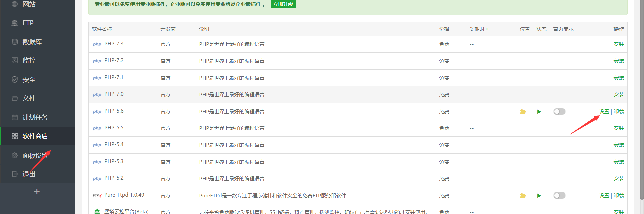Toggle homepage display for PHP-5.6
Image resolution: width=644 pixels, height=214 pixels.
(559, 112)
